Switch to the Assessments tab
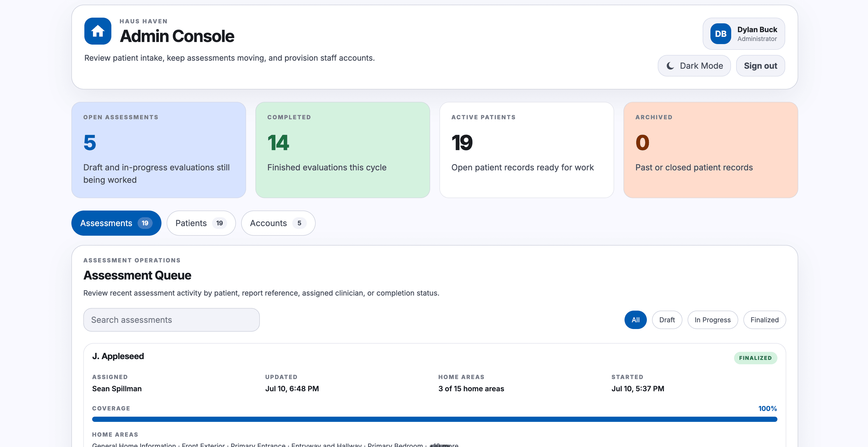This screenshot has width=868, height=447. (x=116, y=223)
